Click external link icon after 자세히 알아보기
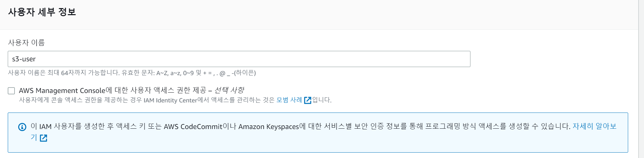Screen dimensions: 644x158 43,138
